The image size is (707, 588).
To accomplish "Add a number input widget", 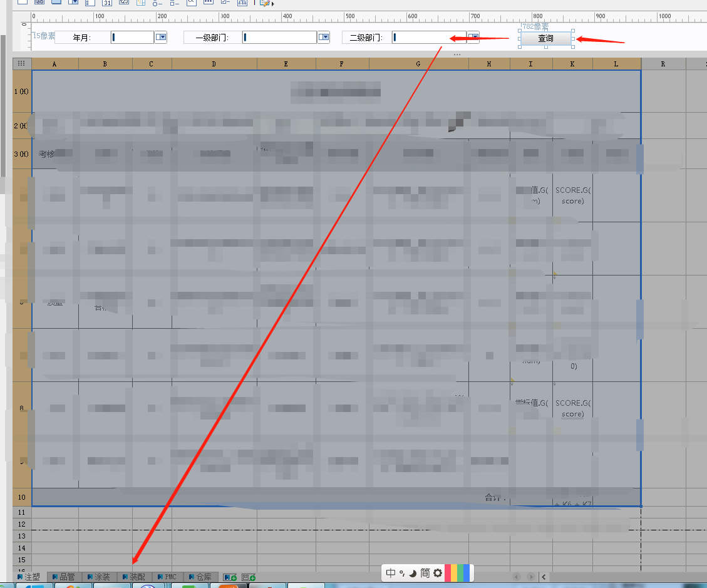I will [x=124, y=3].
